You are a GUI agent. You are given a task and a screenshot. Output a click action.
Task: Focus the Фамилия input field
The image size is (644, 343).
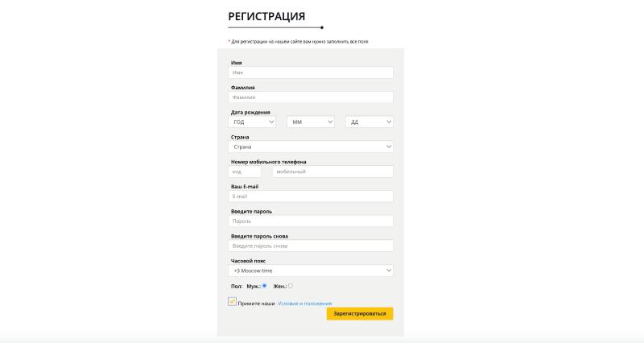click(x=312, y=97)
